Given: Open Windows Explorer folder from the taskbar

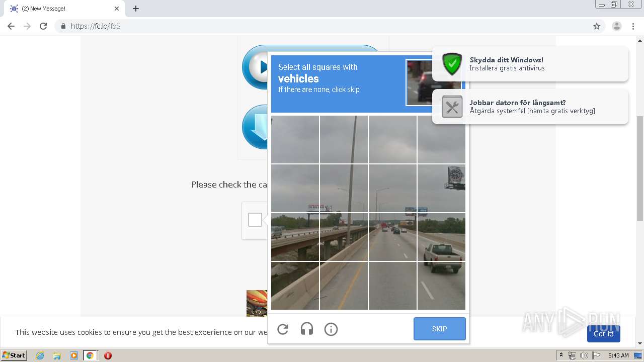Looking at the screenshot, I should click(x=57, y=355).
